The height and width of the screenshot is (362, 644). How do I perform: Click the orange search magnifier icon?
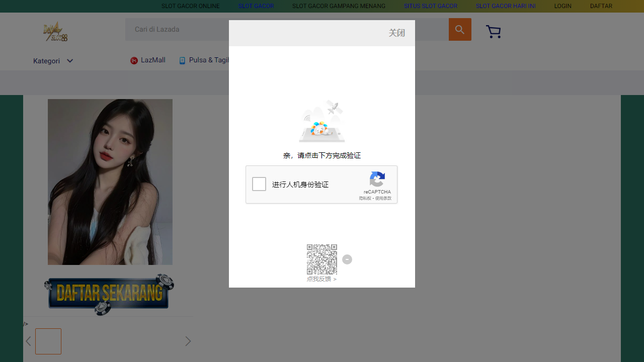(459, 29)
